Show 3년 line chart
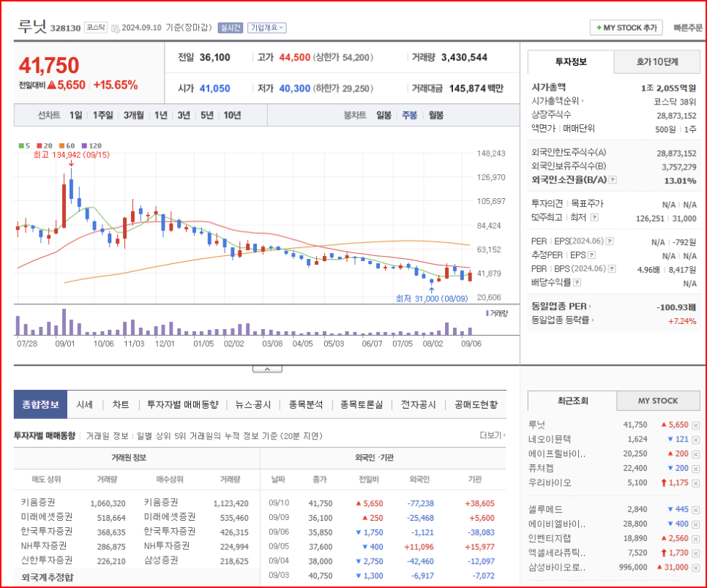The height and width of the screenshot is (588, 707). click(184, 116)
